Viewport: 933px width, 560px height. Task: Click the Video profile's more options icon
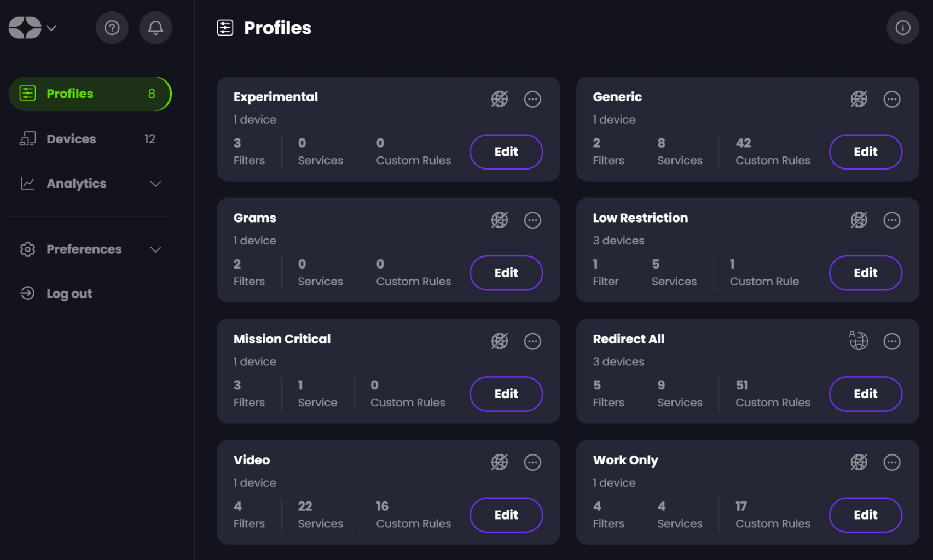(x=532, y=463)
